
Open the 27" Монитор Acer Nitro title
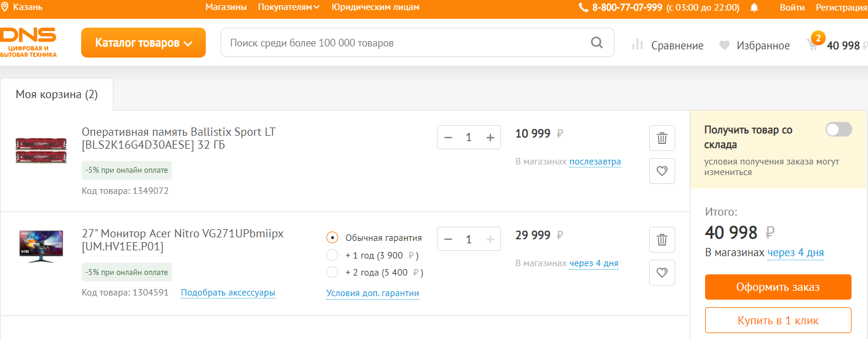pos(183,240)
